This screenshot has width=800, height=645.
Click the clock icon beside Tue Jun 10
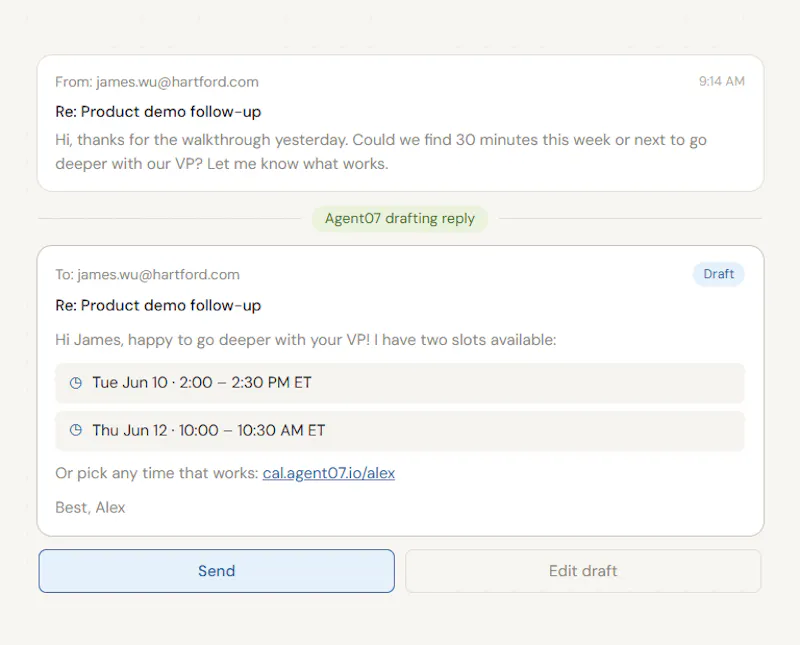76,383
